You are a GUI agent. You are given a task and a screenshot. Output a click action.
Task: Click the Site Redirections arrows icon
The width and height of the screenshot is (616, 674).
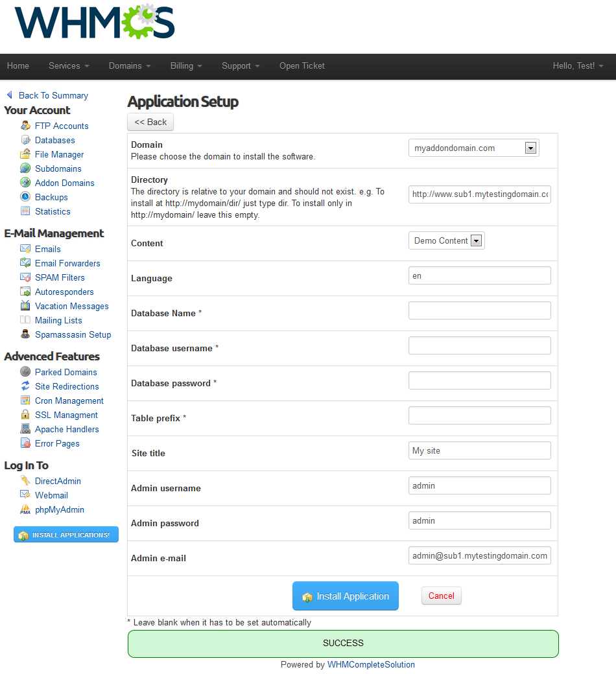(x=25, y=386)
